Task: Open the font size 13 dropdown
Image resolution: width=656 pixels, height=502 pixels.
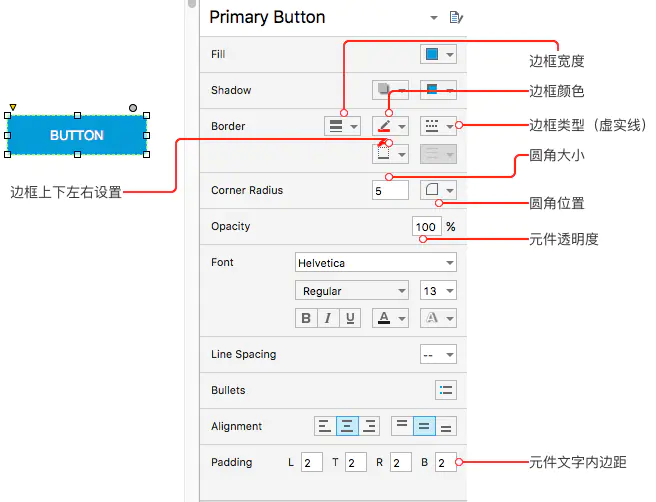Action: [438, 291]
